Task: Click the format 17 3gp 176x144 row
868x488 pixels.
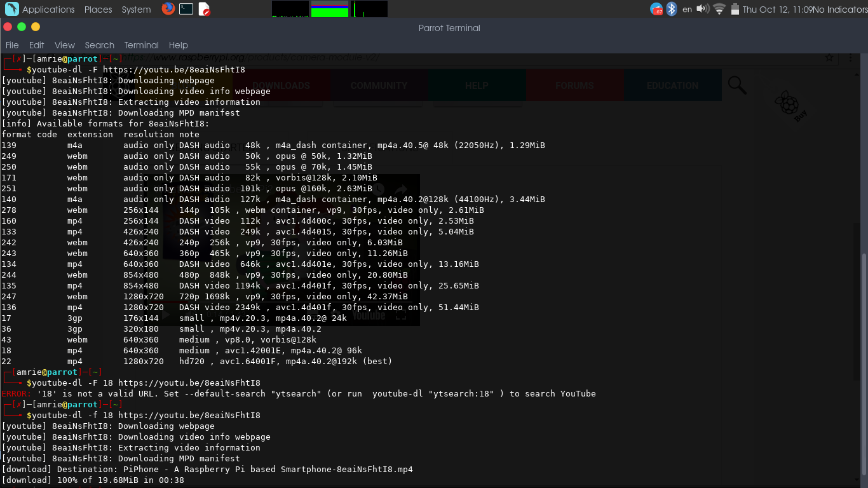Action: (174, 318)
